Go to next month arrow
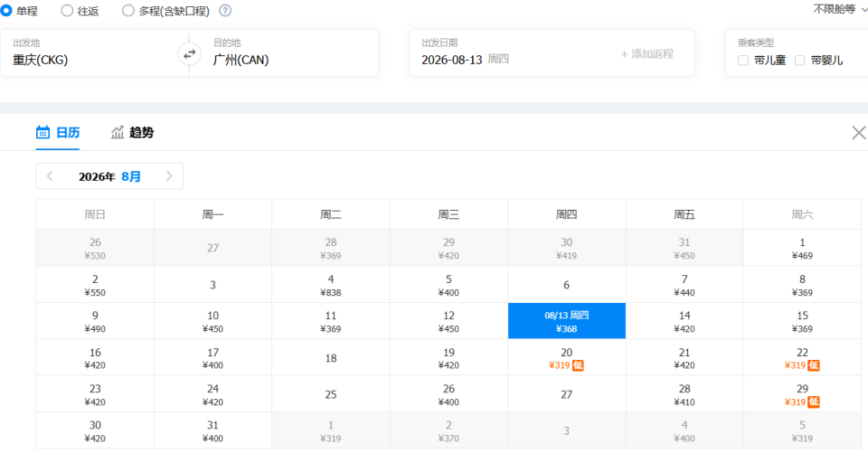The height and width of the screenshot is (463, 868). click(169, 176)
